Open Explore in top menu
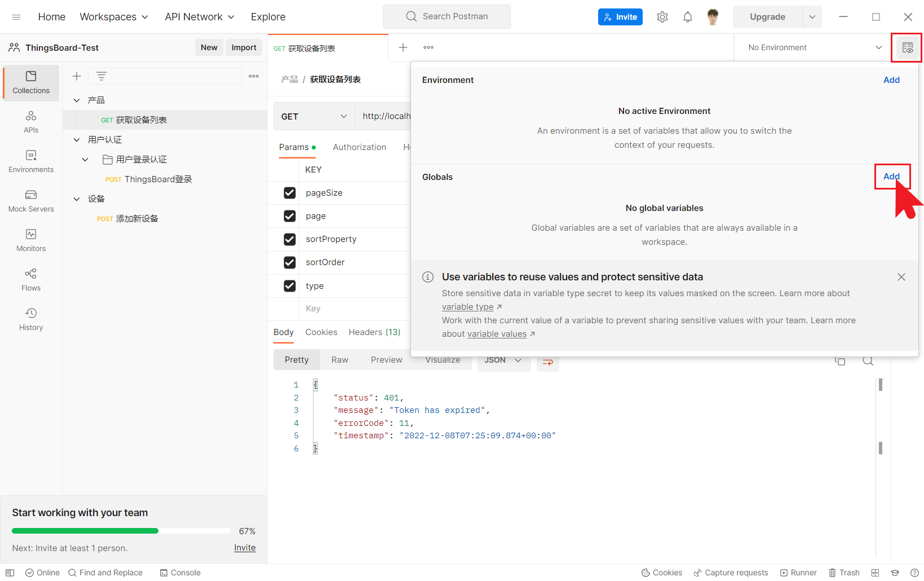This screenshot has height=581, width=924. click(x=268, y=17)
